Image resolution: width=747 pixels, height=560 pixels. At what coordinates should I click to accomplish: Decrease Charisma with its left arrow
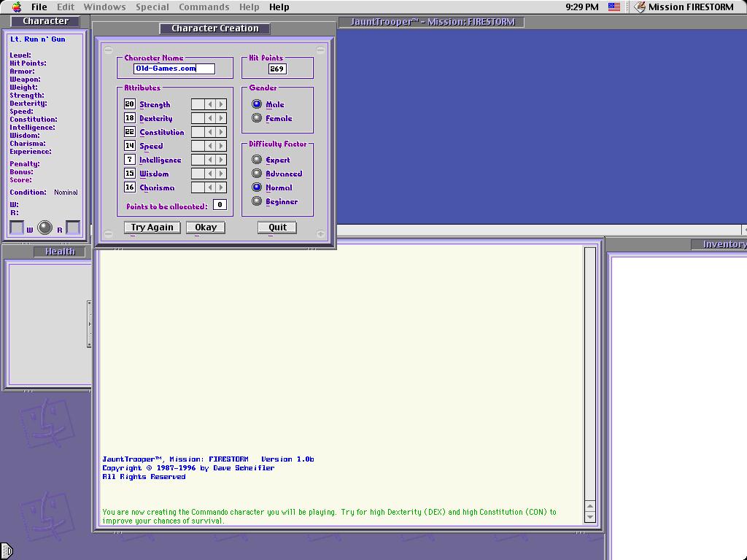210,187
